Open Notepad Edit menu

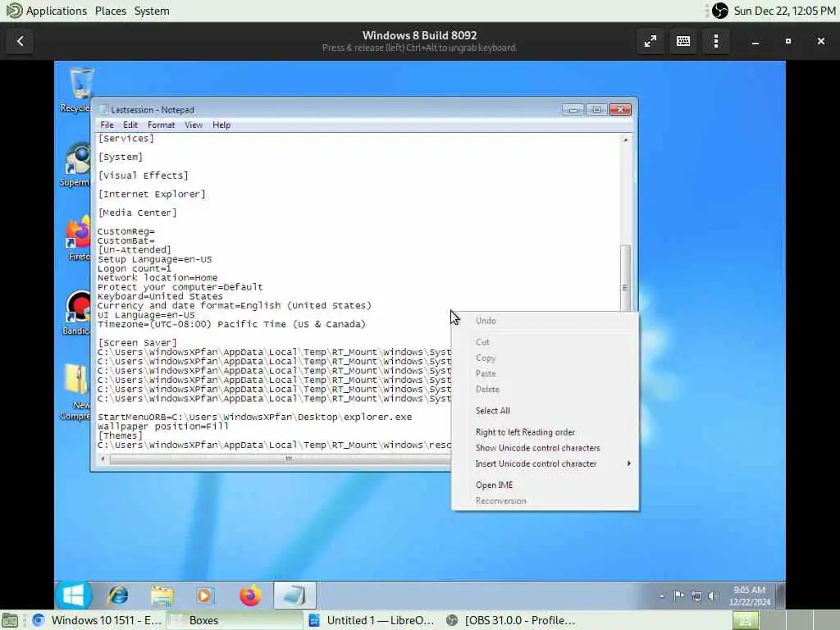[130, 125]
